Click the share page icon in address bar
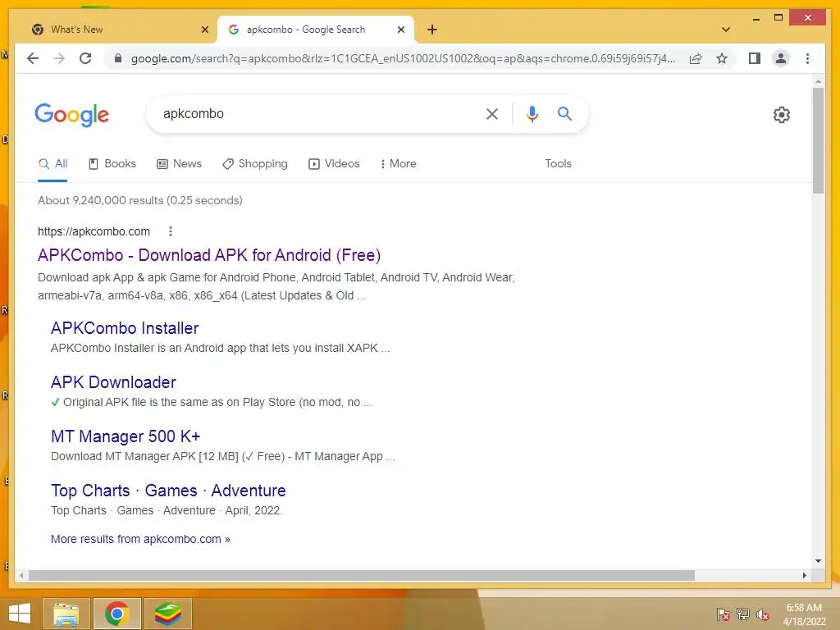Image resolution: width=840 pixels, height=630 pixels. coord(696,58)
